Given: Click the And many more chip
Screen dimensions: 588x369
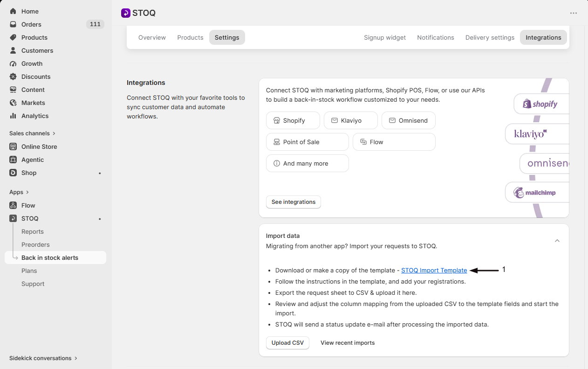Looking at the screenshot, I should click(308, 163).
